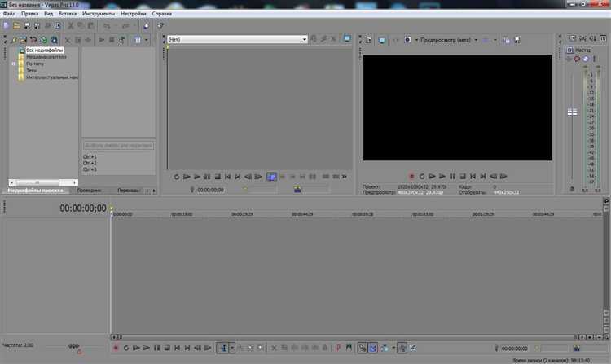The width and height of the screenshot is (611, 364).
Task: Click the trimmer loop playback button
Action: 177,177
